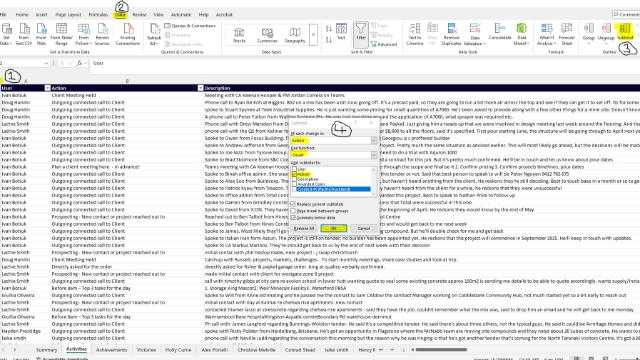The width and height of the screenshot is (640, 360).
Task: Toggle Replace current subtotals checkbox
Action: pos(293,204)
